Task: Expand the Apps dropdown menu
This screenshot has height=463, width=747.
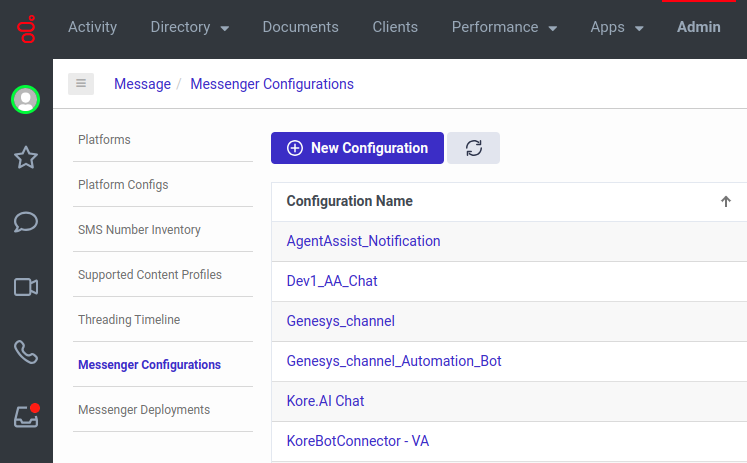Action: (617, 28)
